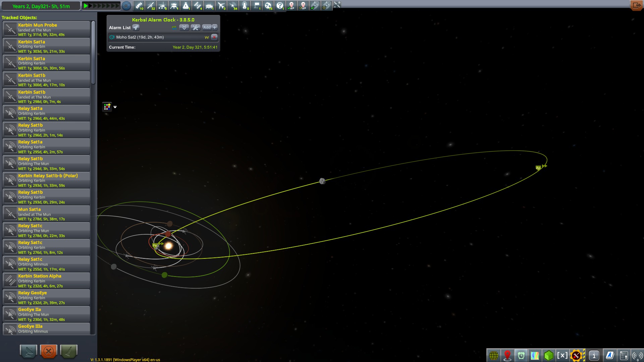Open the blue rocket notebook icon

click(610, 355)
